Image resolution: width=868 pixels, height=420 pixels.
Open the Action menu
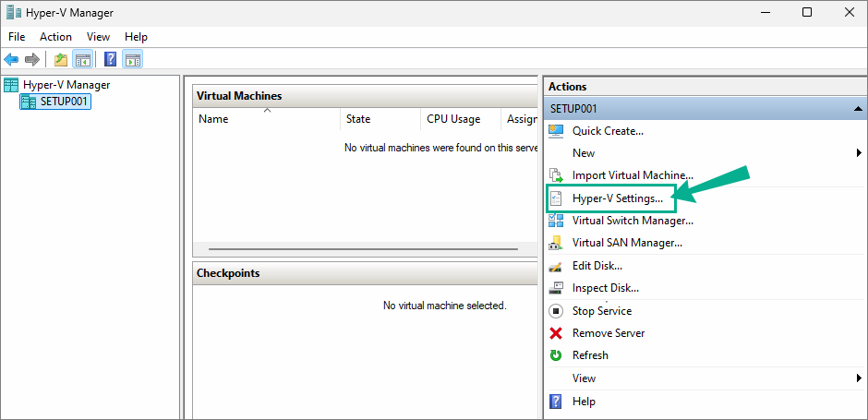click(x=56, y=37)
